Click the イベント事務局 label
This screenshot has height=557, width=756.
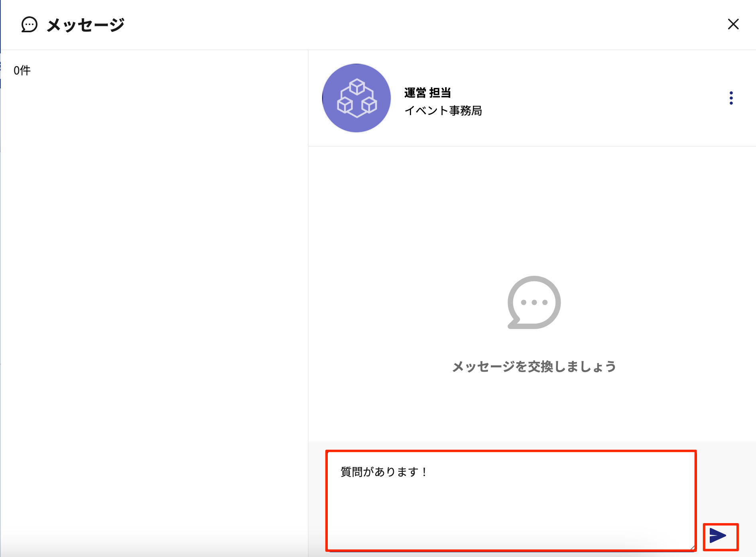coord(443,112)
